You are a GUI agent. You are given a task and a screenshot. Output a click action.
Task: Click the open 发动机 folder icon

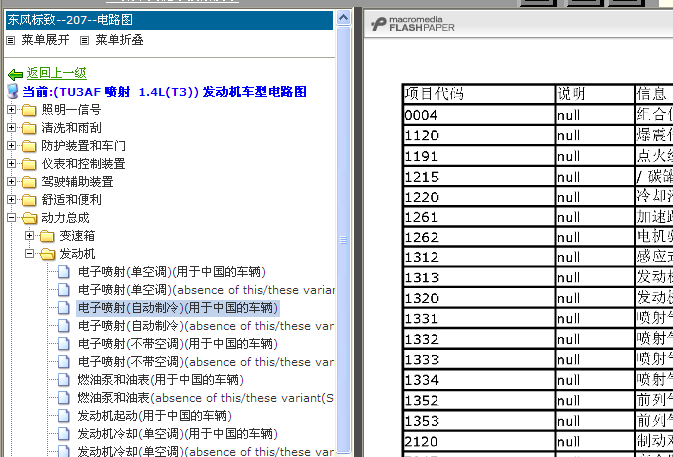[48, 254]
